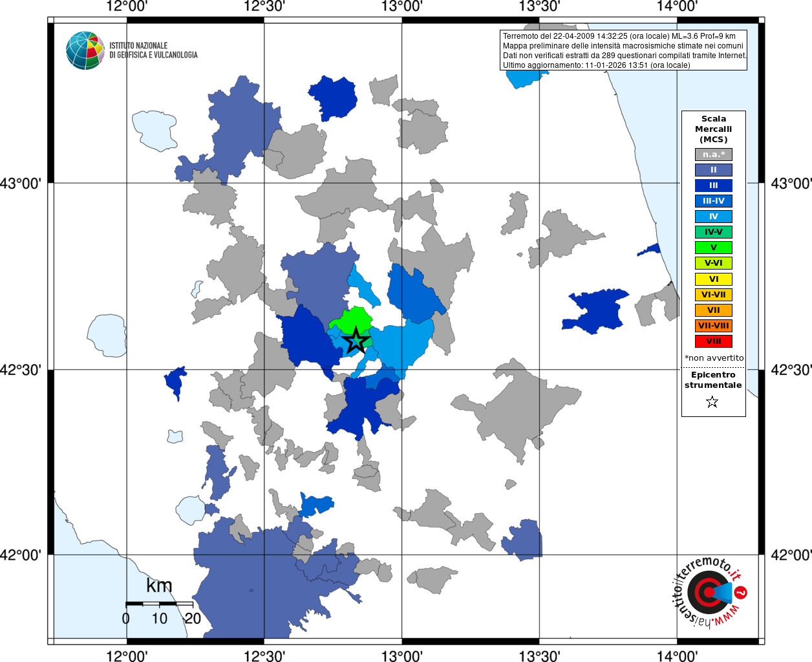Image resolution: width=812 pixels, height=662 pixels.
Task: Click the Scala Mercalli (MCS) legend title
Action: click(714, 129)
